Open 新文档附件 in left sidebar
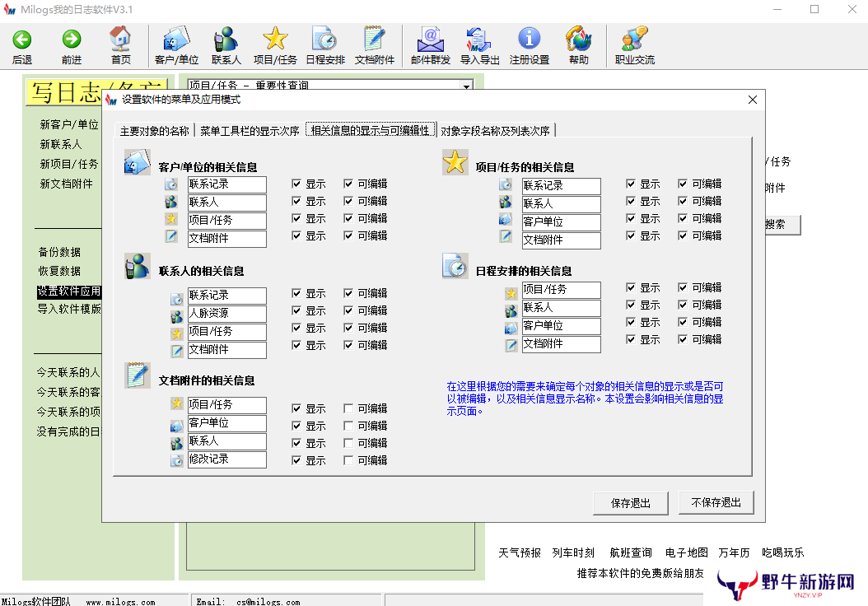 tap(67, 184)
